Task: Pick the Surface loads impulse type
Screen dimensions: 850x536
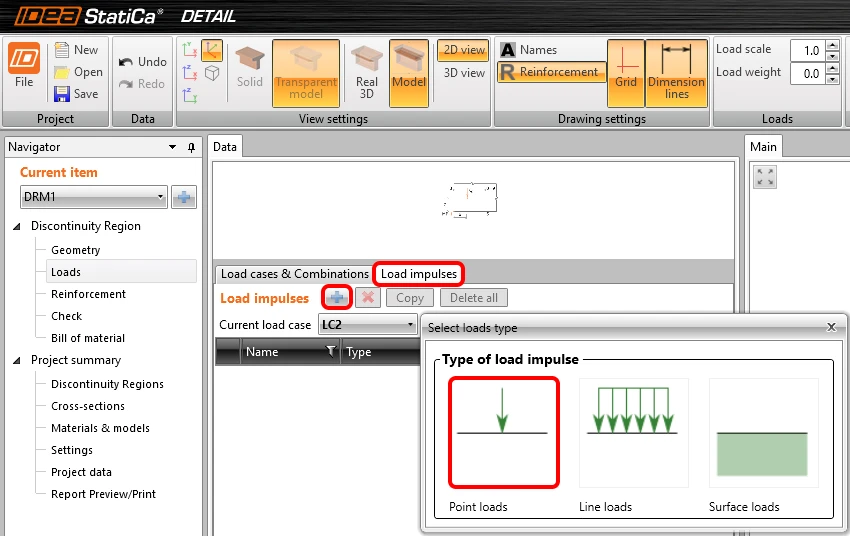Action: (763, 433)
